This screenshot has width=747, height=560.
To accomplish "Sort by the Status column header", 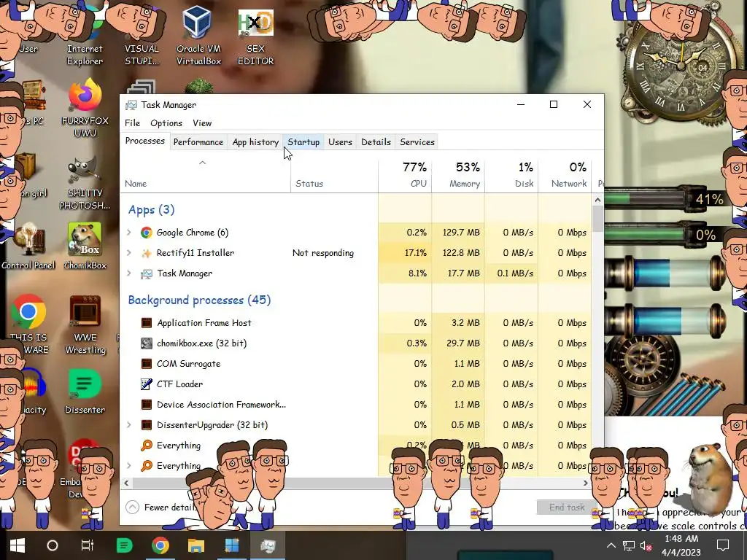I will tap(334, 176).
